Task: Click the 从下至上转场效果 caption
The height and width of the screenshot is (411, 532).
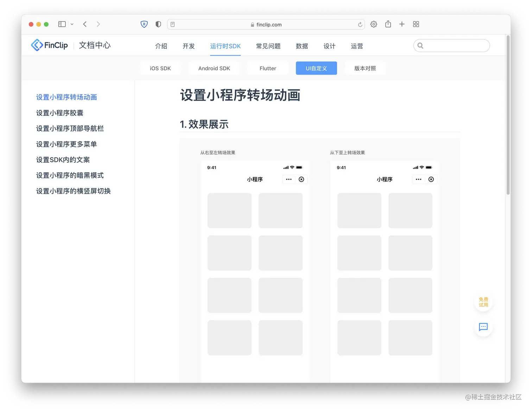Action: 347,153
